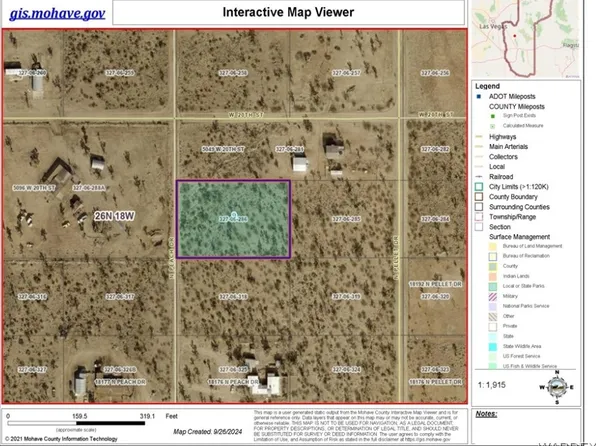Click the Bureau of Land Management swatch
The width and height of the screenshot is (596, 446).
coord(493,246)
